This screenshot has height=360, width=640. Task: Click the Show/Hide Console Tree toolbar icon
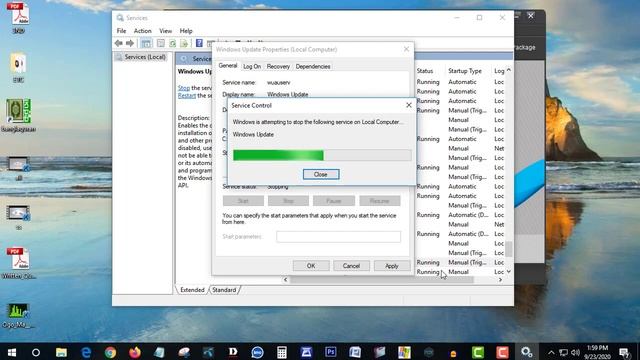click(146, 43)
